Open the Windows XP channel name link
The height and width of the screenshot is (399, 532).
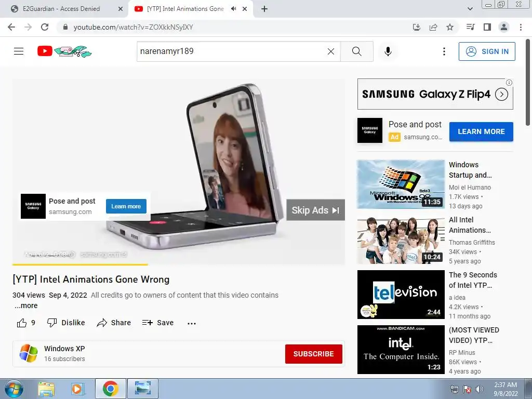pyautogui.click(x=64, y=349)
